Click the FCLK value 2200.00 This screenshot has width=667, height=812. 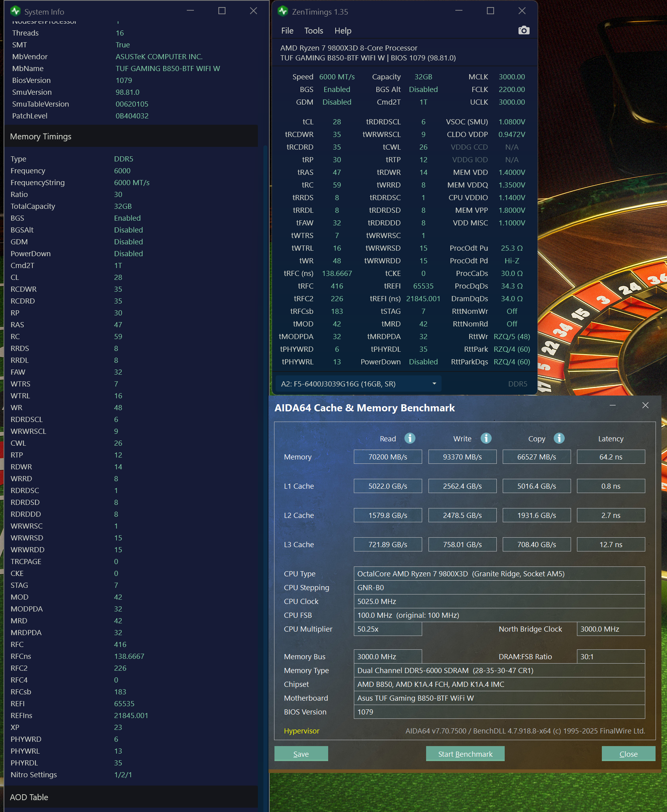click(x=512, y=89)
